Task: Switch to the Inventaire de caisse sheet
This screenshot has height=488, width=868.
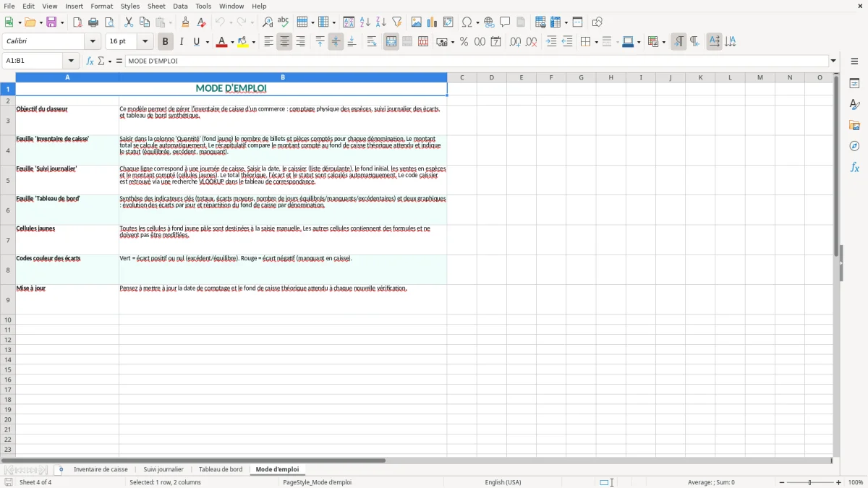Action: point(101,470)
